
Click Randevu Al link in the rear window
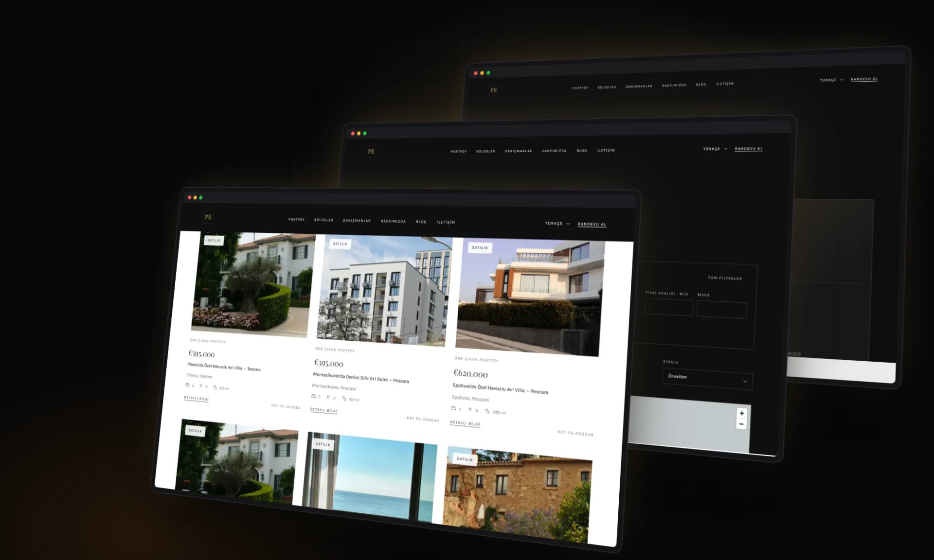(x=864, y=79)
